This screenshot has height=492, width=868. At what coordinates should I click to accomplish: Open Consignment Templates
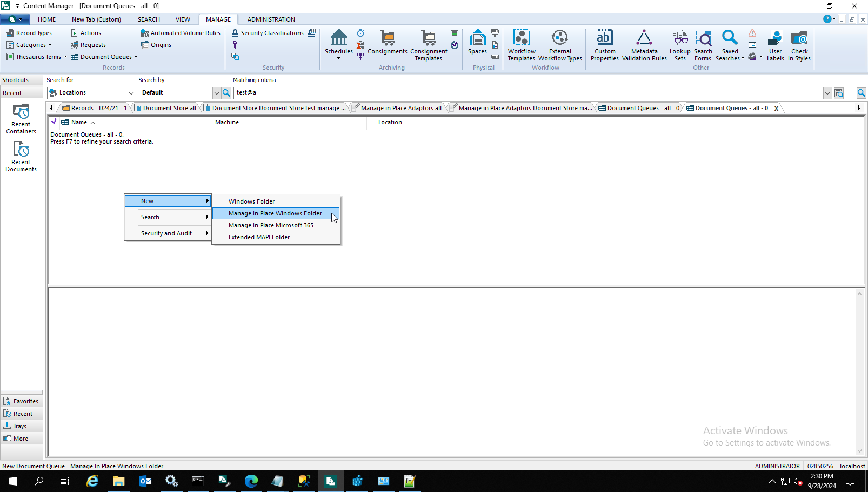[x=429, y=45]
